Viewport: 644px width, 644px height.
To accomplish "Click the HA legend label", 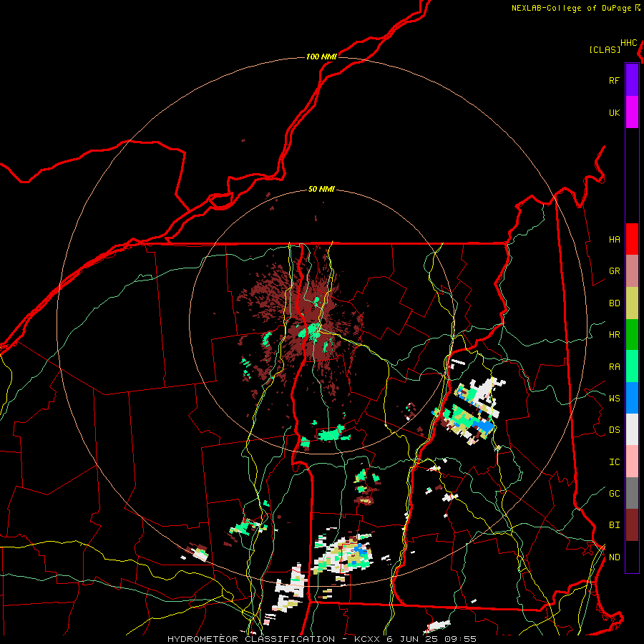I will pyautogui.click(x=614, y=240).
